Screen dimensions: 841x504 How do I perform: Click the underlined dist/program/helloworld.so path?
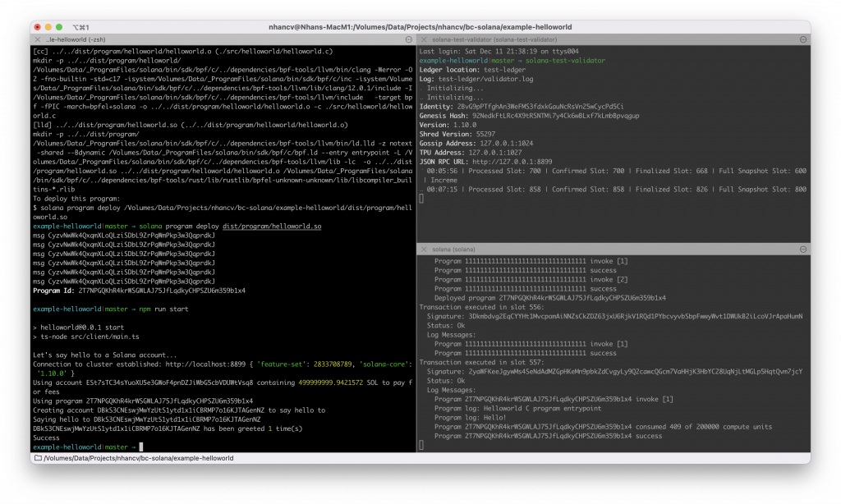[272, 227]
